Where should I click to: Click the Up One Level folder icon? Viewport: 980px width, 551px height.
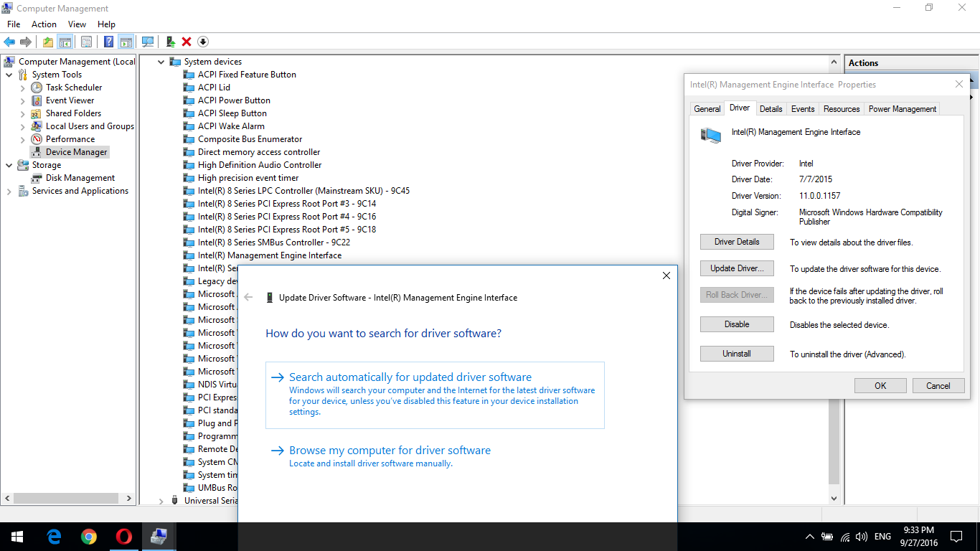[x=47, y=42]
